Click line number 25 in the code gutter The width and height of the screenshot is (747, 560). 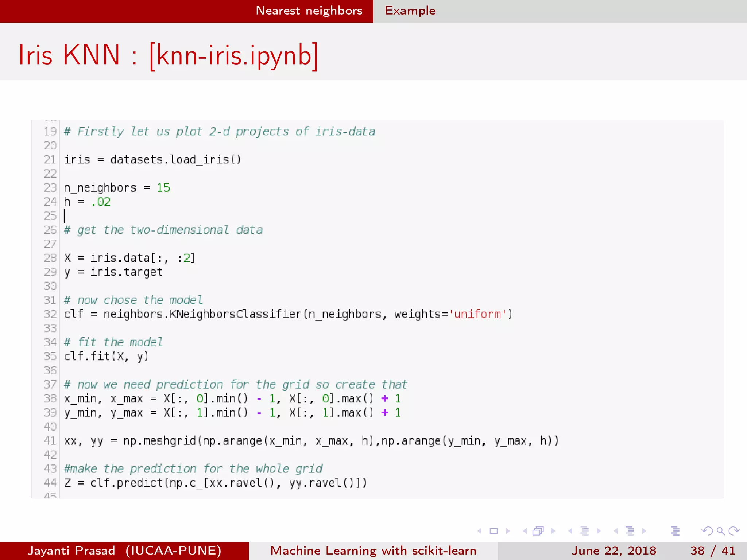(50, 216)
